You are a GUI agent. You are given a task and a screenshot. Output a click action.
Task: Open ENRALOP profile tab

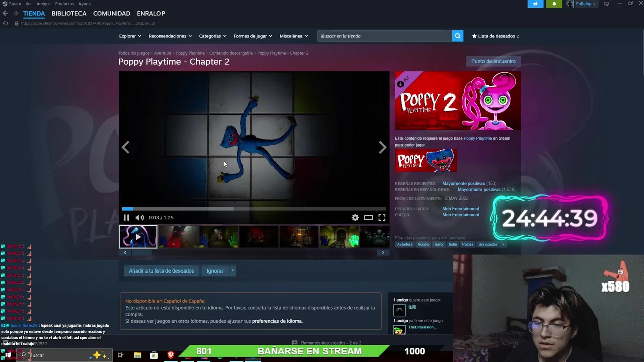pos(151,13)
